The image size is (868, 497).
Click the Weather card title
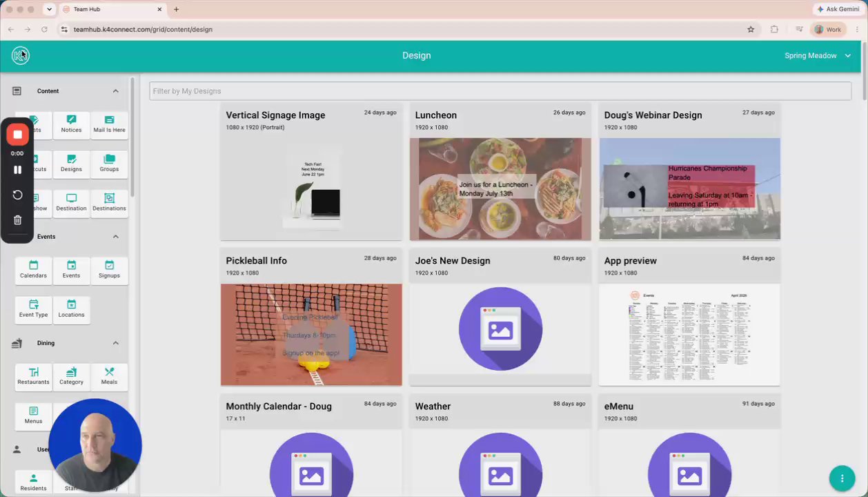(x=433, y=407)
